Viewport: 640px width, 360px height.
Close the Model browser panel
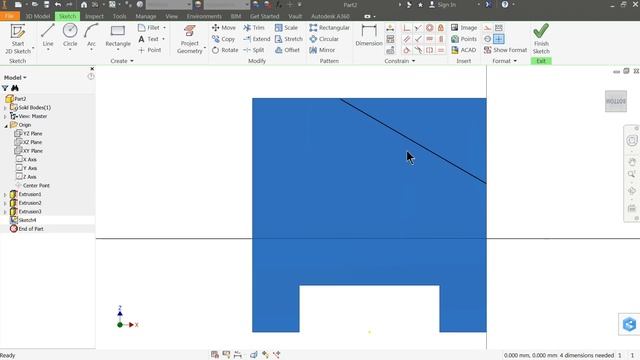pos(92,69)
